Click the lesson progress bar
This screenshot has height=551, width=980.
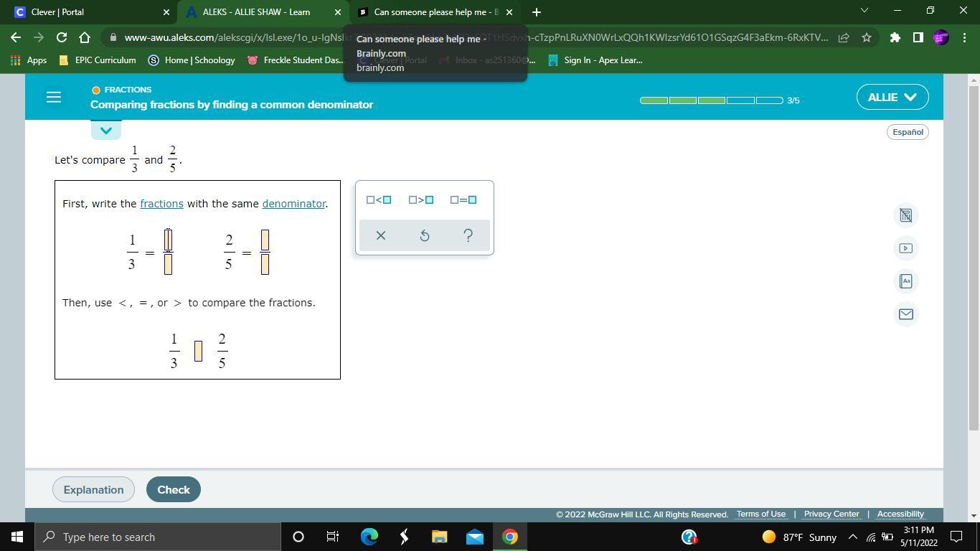coord(711,100)
